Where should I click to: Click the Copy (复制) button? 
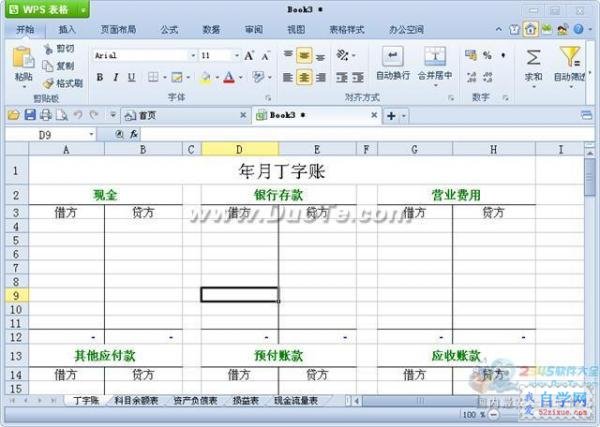click(59, 66)
